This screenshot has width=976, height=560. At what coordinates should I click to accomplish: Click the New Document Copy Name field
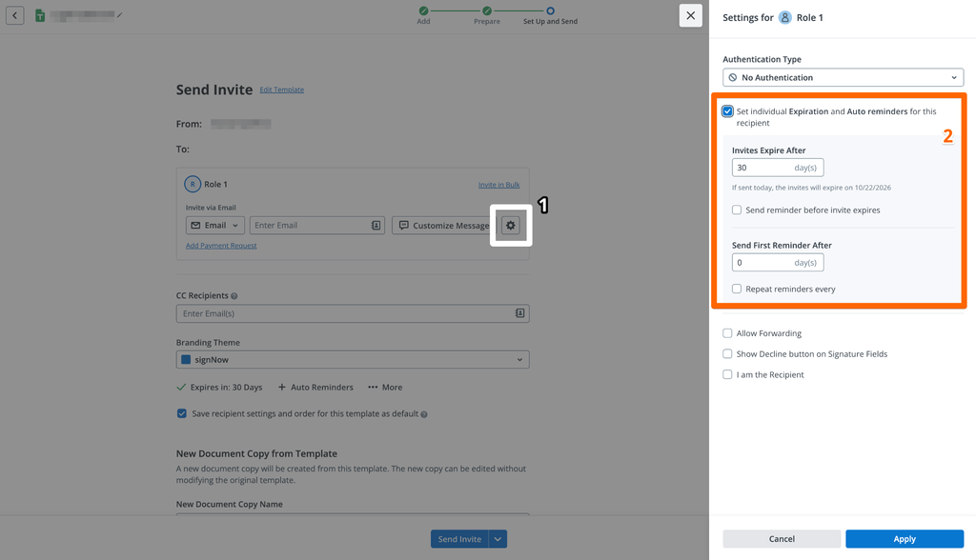(x=353, y=514)
